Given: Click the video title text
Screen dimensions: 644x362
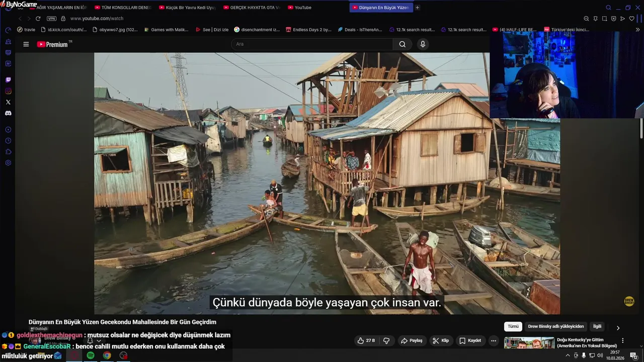Looking at the screenshot, I should [122, 322].
